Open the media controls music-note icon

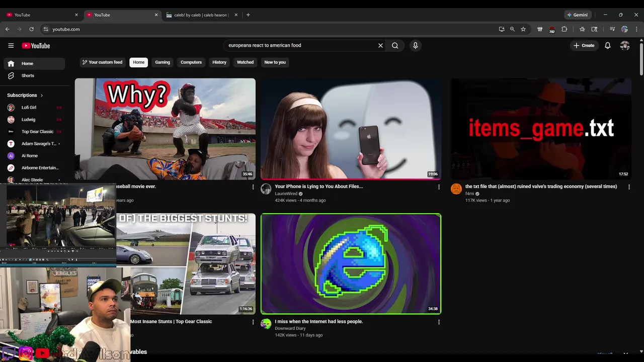pyautogui.click(x=612, y=29)
